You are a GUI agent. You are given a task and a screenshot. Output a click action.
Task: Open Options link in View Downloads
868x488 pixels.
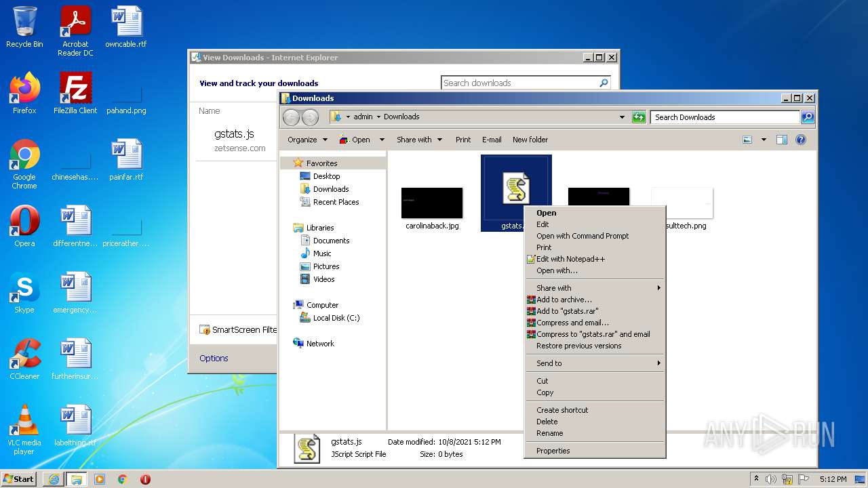(x=214, y=358)
